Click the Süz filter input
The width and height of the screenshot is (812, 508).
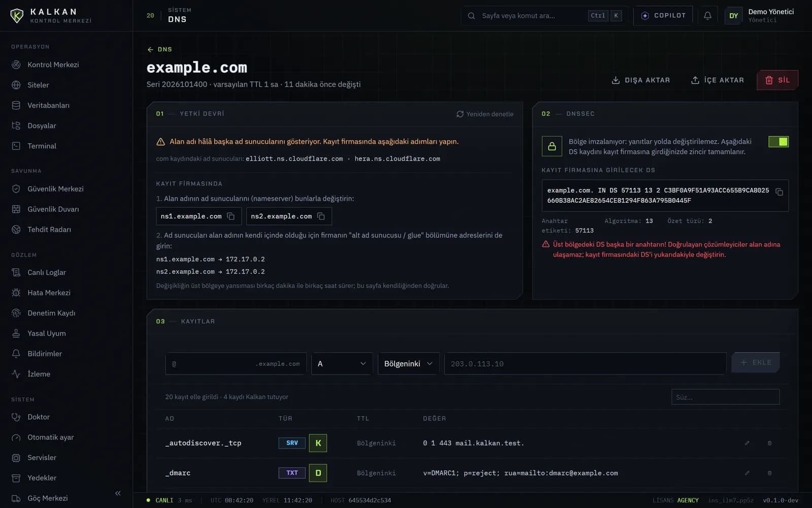(x=725, y=397)
